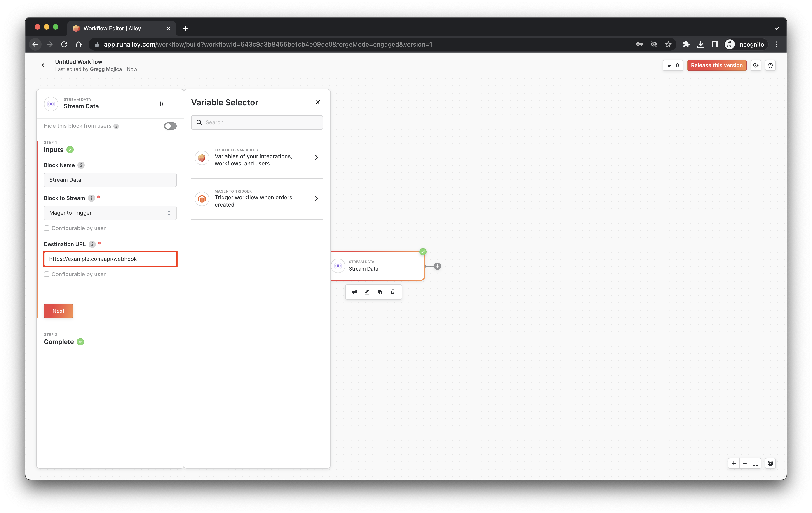Open the Block to Stream dropdown
This screenshot has width=812, height=513.
pos(110,213)
